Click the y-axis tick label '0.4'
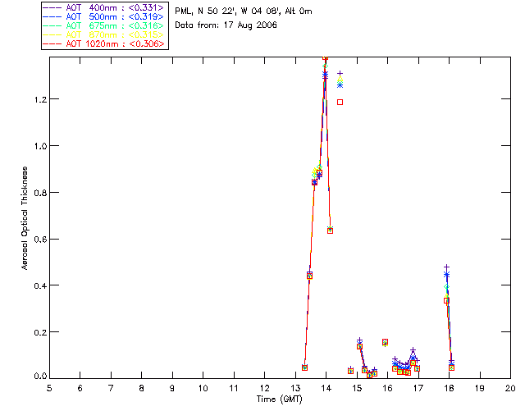Viewport: 525px width, 420px height. (40, 285)
